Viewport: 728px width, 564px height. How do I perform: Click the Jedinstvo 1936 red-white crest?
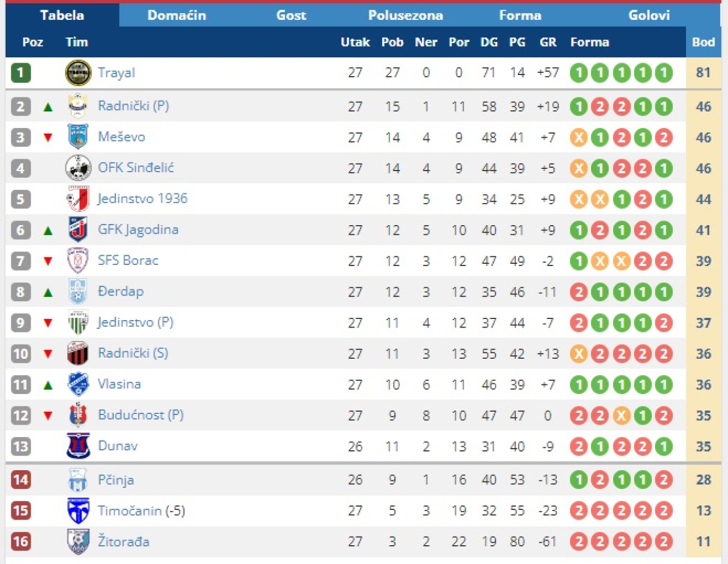[78, 199]
